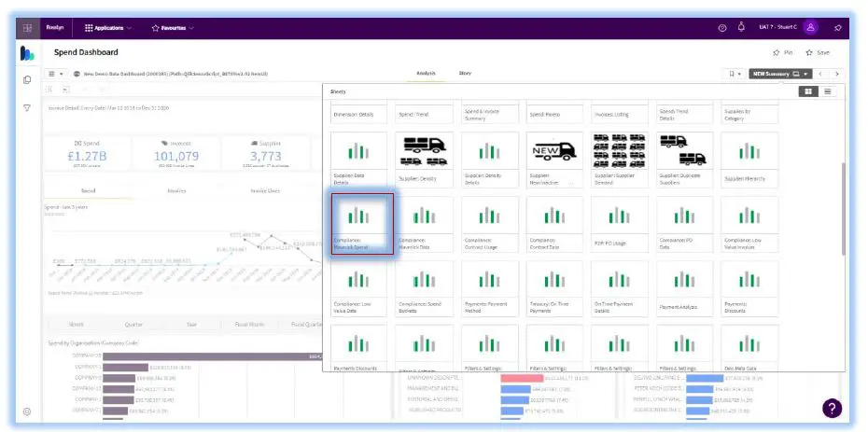Expand the Favourites dropdown menu
Viewport: 868px width, 432px height.
tap(173, 28)
